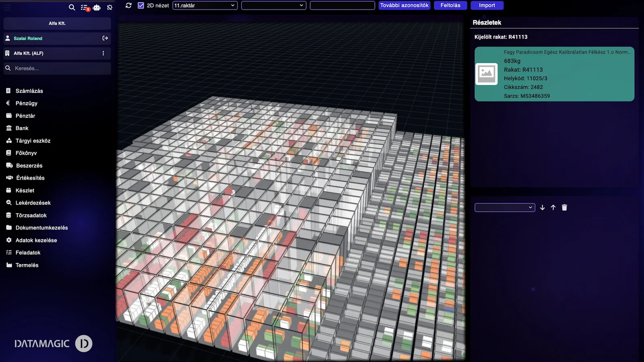Open the empty dropdown under the details panel

[505, 208]
